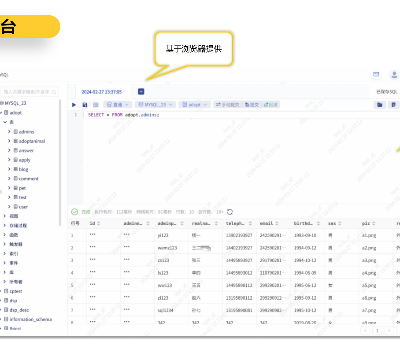Image resolution: width=400 pixels, height=360 pixels.
Task: Click the user avatar icon in the header
Action: click(394, 74)
